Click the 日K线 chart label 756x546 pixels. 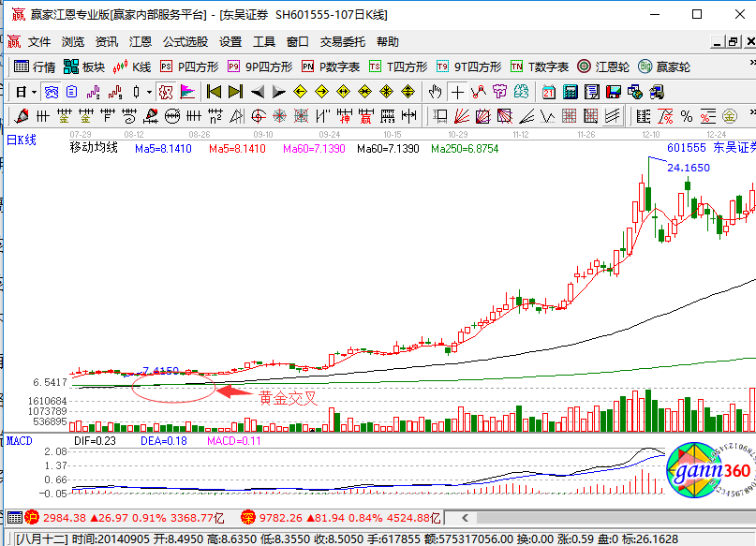22,140
